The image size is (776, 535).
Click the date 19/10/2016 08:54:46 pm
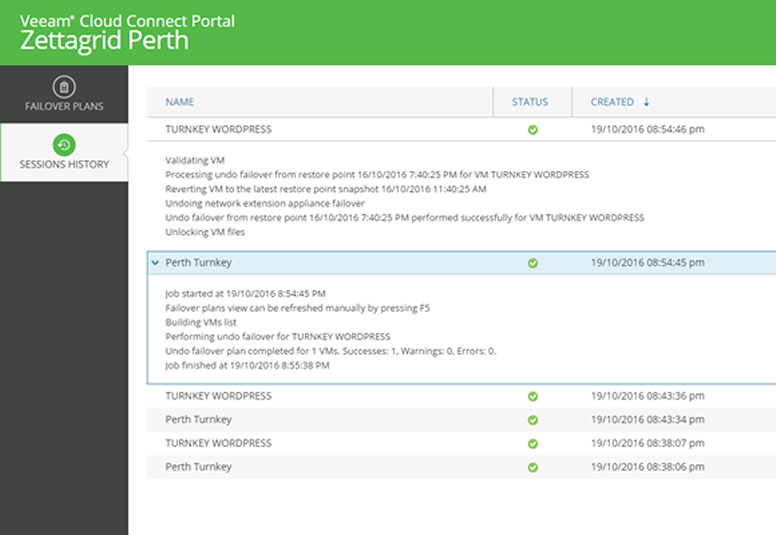[647, 129]
